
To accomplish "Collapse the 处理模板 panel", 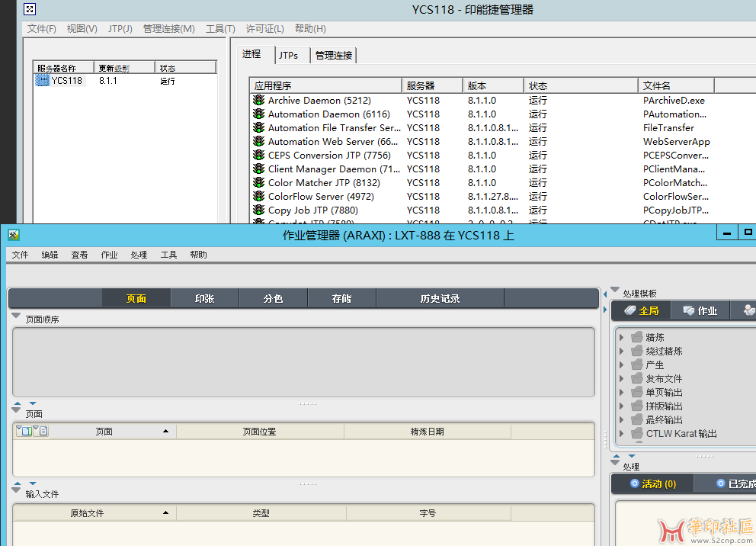I will tap(615, 290).
